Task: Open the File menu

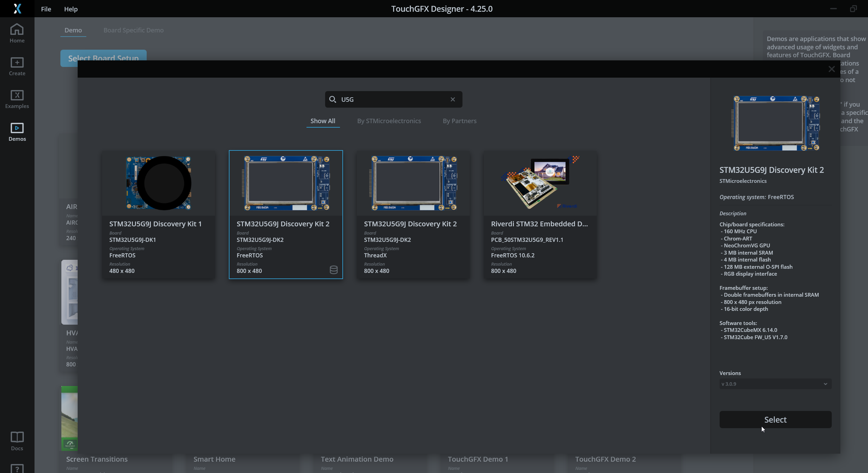Action: [x=46, y=9]
